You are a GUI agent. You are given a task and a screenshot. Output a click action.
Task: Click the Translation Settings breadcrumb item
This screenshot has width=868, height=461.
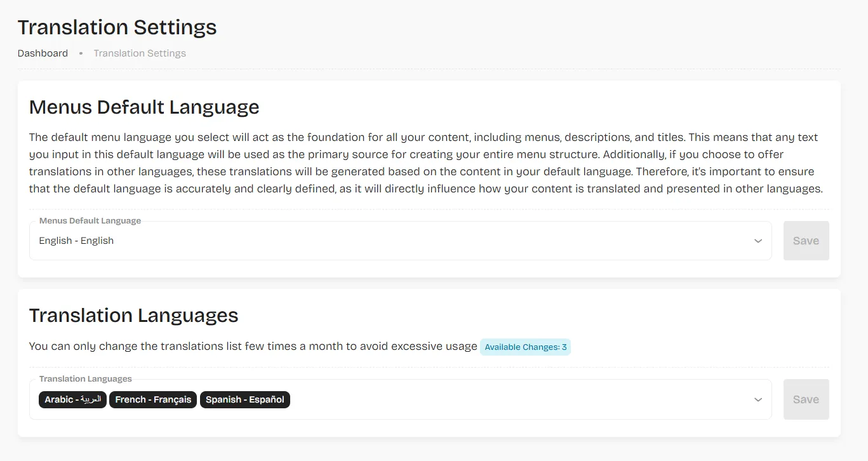pyautogui.click(x=140, y=53)
